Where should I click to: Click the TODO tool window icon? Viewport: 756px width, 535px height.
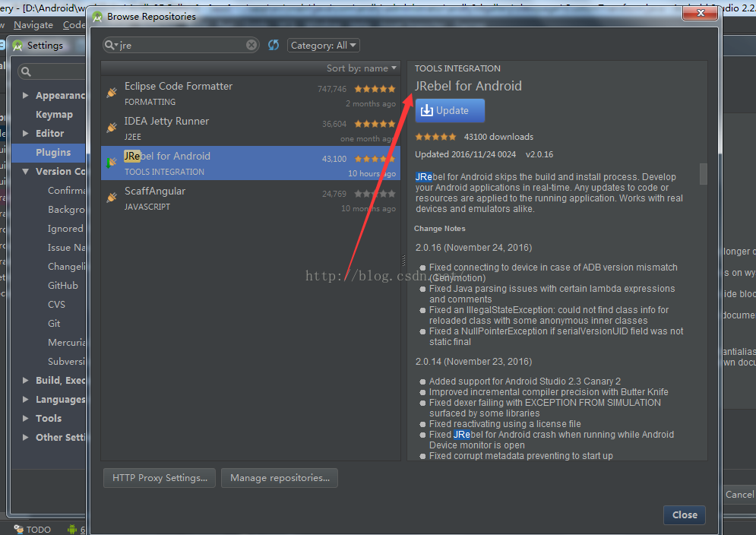(x=18, y=529)
